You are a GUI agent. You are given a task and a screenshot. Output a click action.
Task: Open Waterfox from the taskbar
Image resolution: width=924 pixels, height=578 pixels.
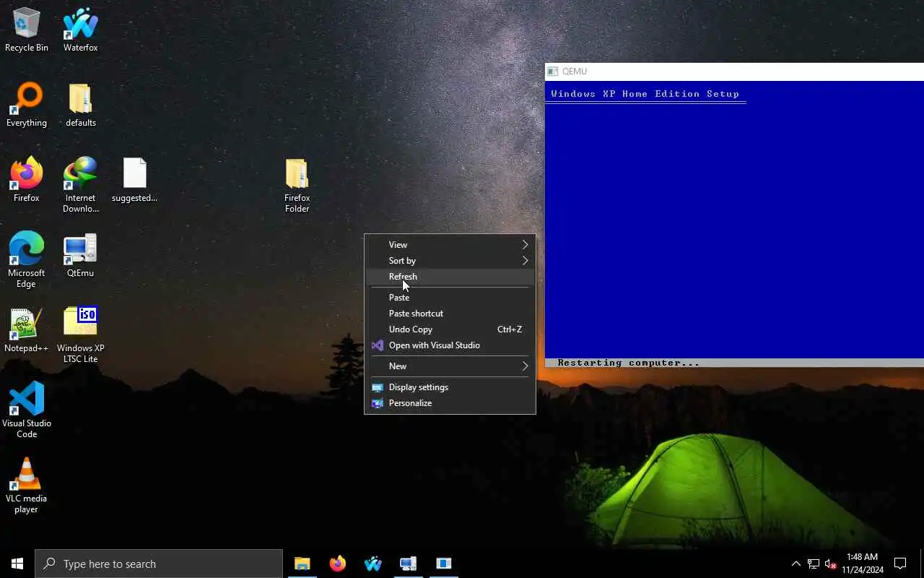coord(372,564)
